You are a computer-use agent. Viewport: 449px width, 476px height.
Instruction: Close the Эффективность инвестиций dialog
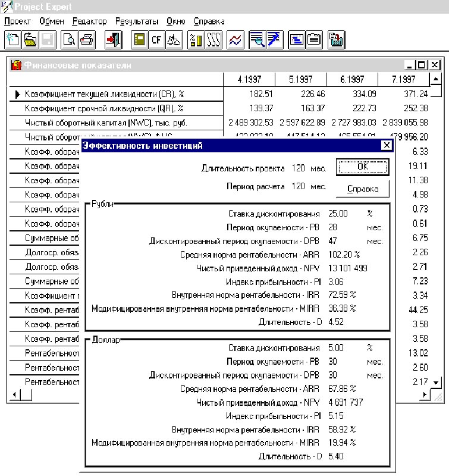point(387,145)
